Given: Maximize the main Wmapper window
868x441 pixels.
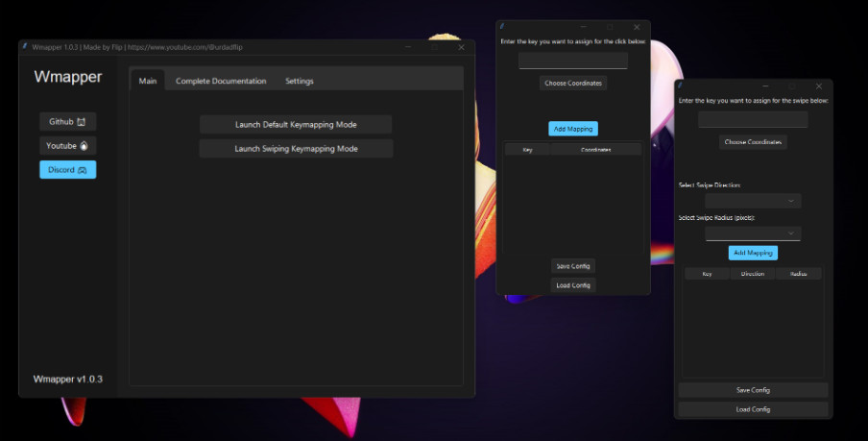Looking at the screenshot, I should tap(435, 47).
